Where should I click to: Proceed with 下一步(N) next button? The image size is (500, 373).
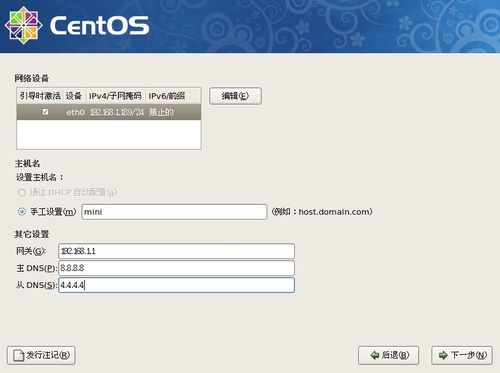462,355
